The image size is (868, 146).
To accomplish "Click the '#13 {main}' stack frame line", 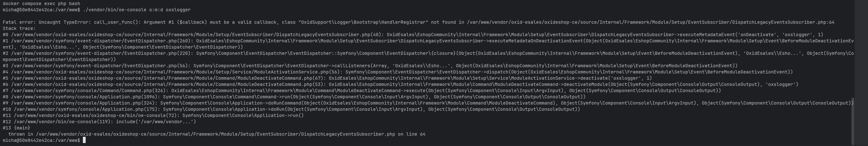I will point(17,128).
